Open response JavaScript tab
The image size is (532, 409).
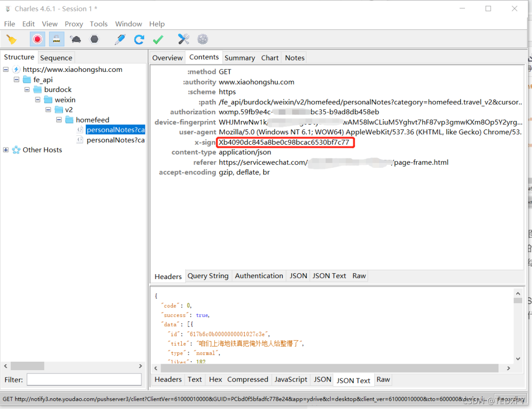pyautogui.click(x=291, y=379)
